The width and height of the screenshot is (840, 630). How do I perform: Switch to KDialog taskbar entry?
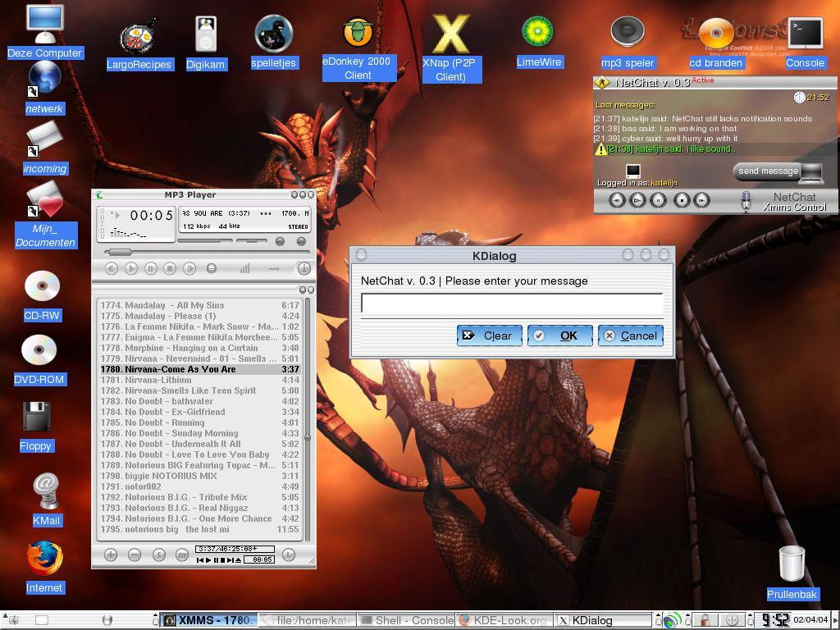coord(603,620)
